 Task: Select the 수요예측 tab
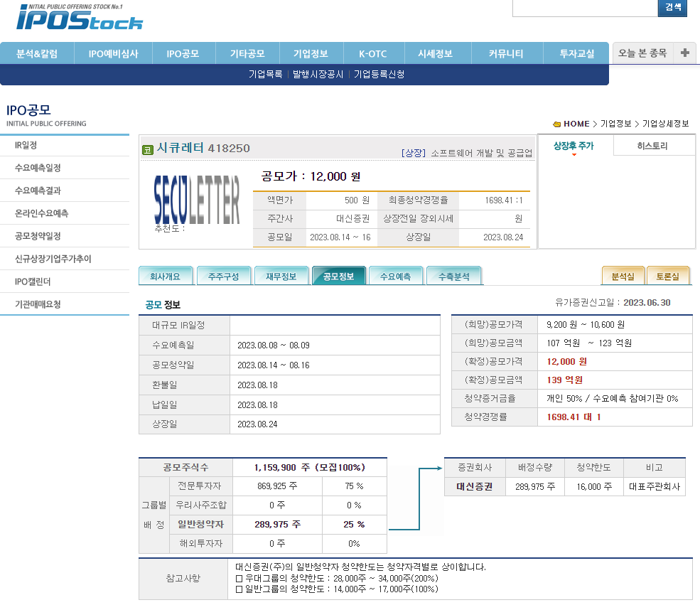[396, 276]
